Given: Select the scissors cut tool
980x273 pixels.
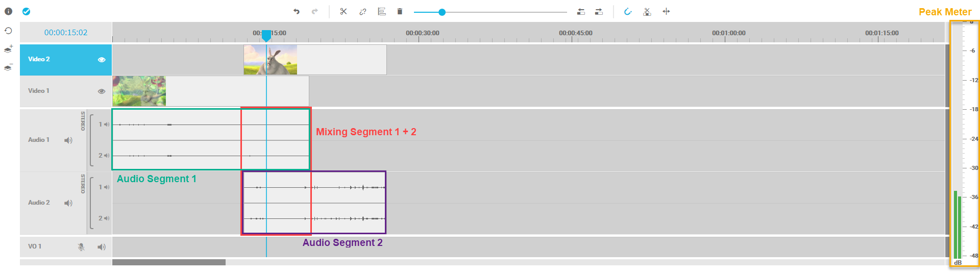Looking at the screenshot, I should point(344,12).
